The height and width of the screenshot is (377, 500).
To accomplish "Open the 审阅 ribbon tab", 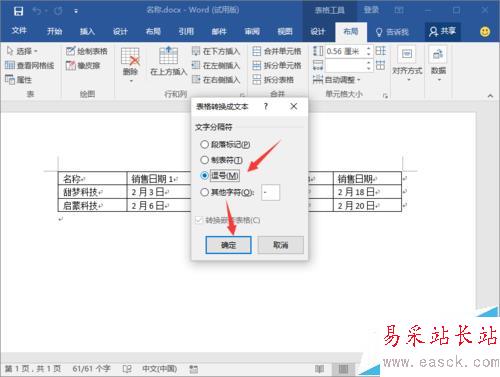I will (x=252, y=31).
